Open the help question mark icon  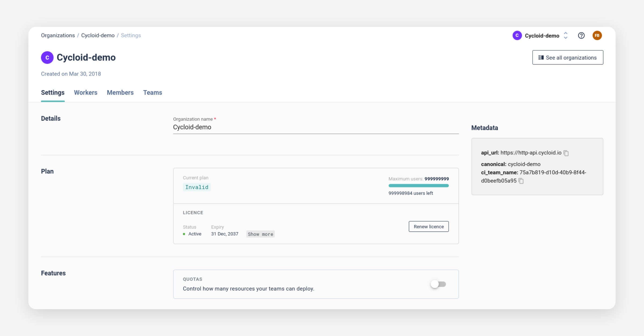point(581,35)
